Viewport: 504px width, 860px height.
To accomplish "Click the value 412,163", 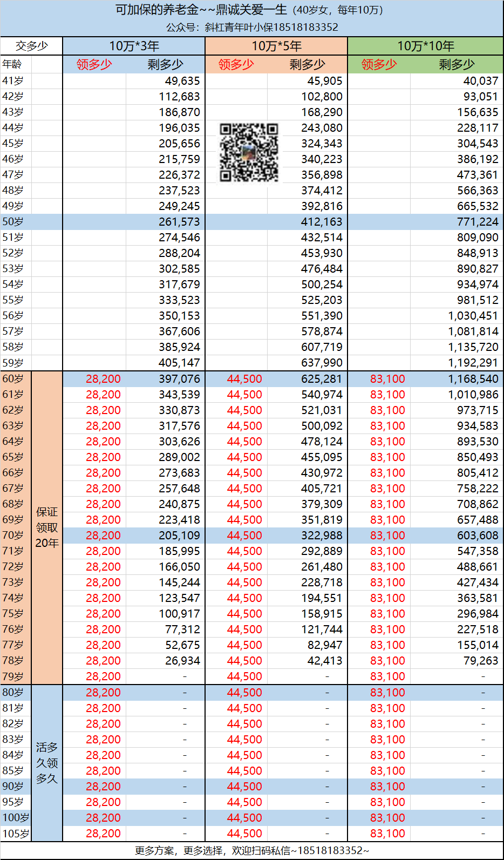I will pos(322,222).
